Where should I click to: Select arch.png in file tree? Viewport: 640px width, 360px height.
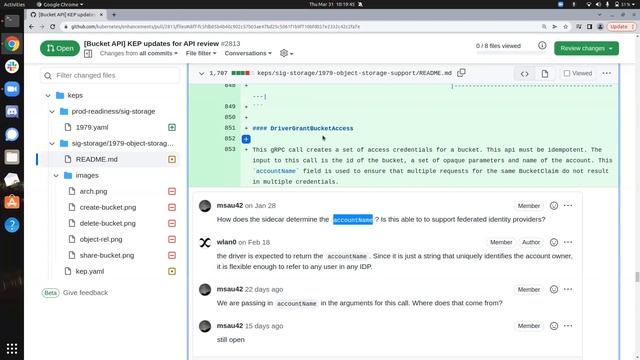(x=93, y=191)
